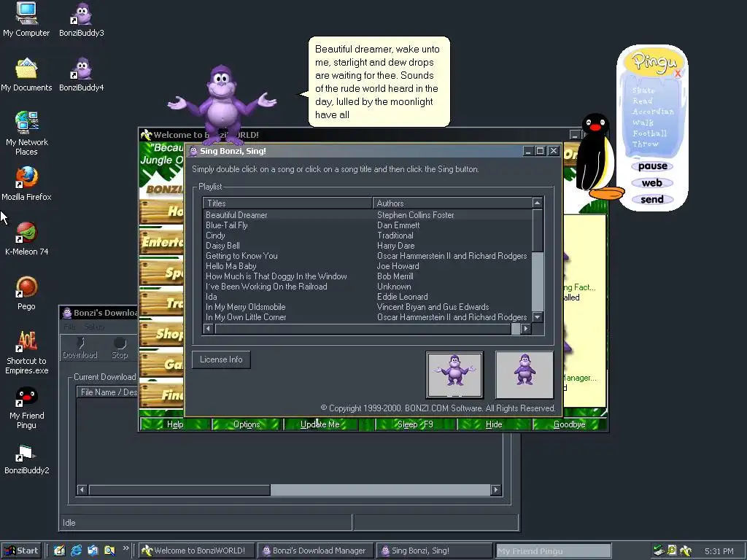Viewport: 747px width, 560px height.
Task: Select Bonzi standing pose thumbnail
Action: [x=525, y=375]
